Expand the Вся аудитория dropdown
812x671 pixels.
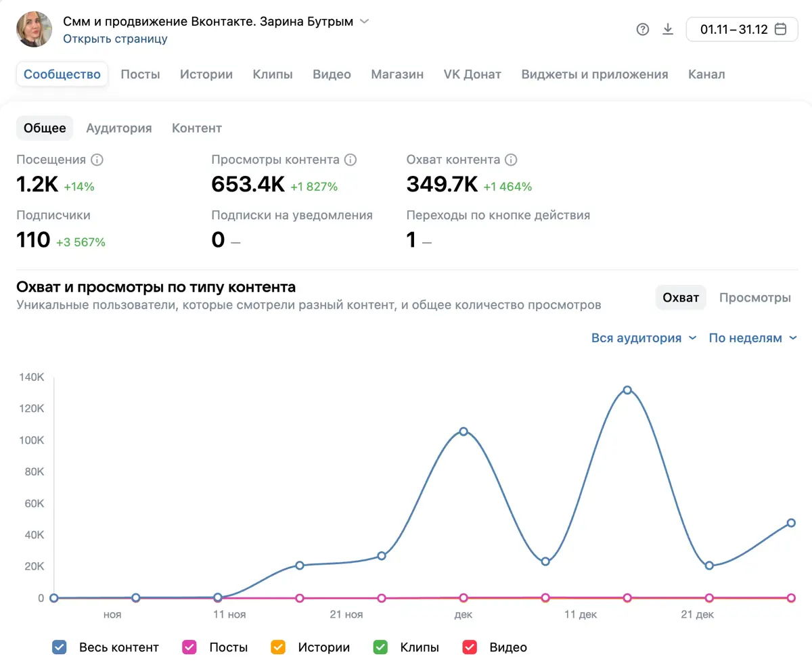coord(644,338)
